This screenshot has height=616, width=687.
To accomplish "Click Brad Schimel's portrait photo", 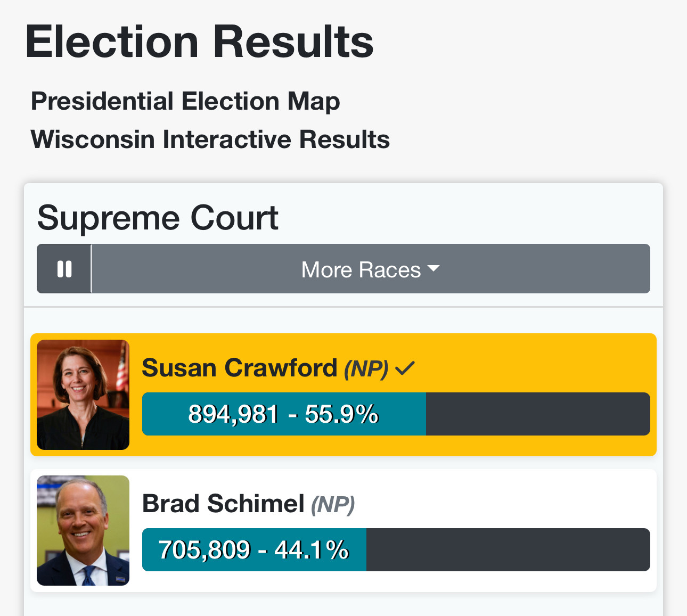I will click(83, 530).
